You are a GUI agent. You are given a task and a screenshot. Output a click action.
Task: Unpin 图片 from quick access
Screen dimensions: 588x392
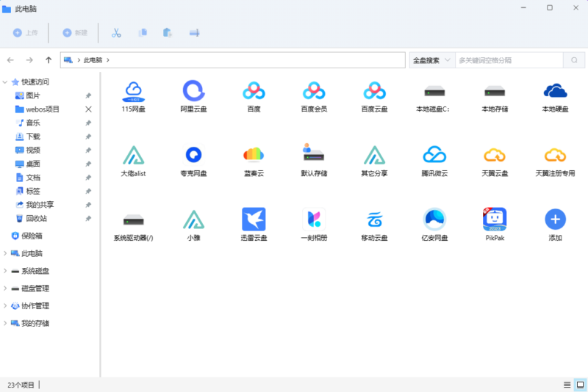(88, 96)
